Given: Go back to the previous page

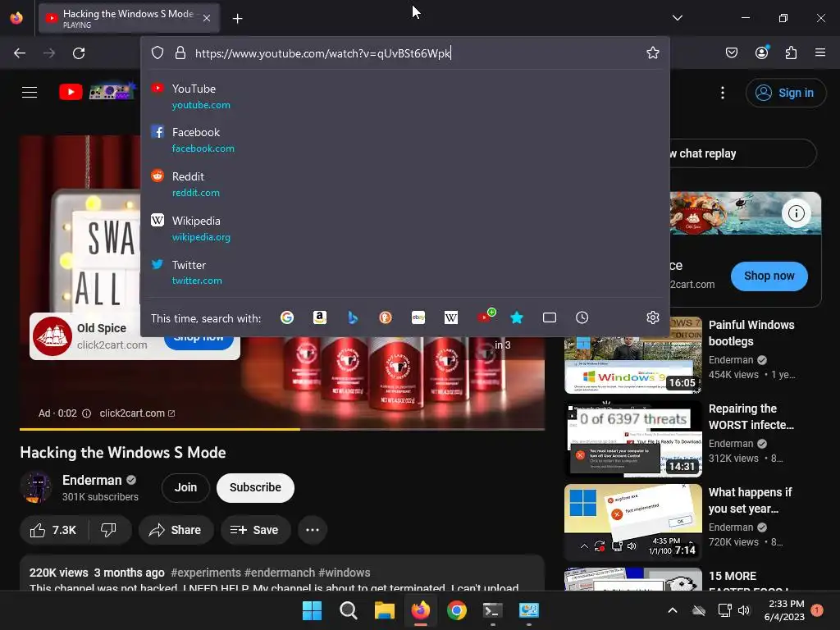Looking at the screenshot, I should click(20, 53).
